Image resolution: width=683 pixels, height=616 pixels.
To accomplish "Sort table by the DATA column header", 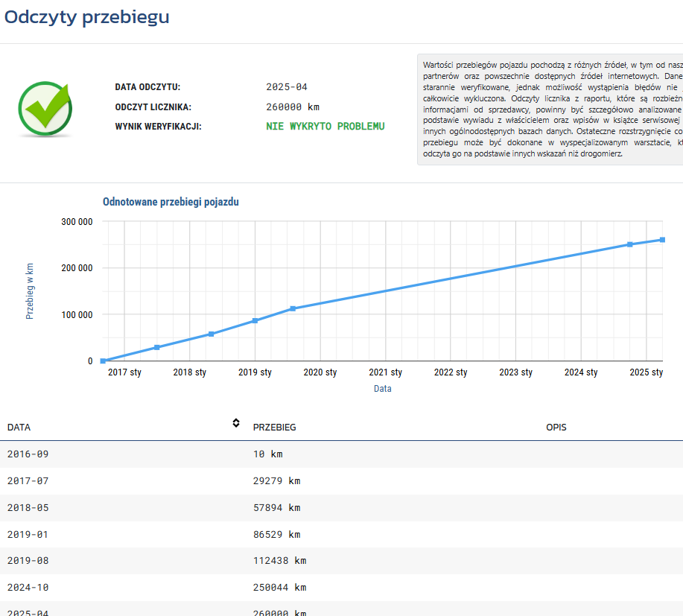I will click(x=19, y=428).
